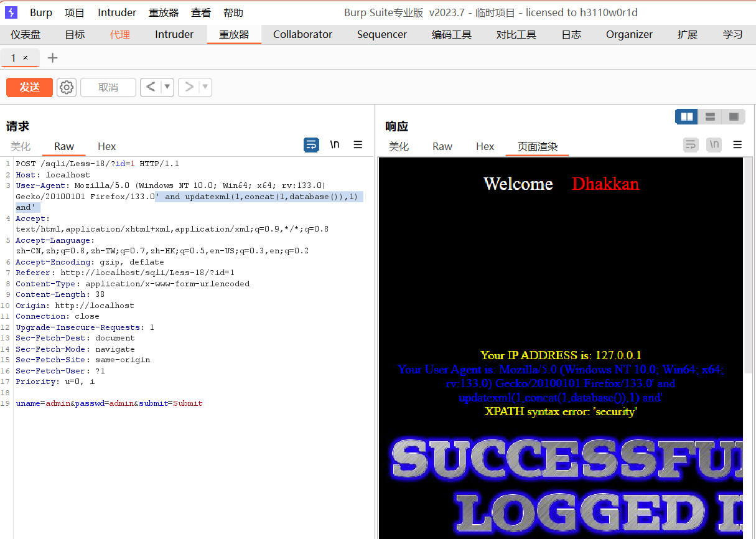Add a new Repeater tab with plus

[53, 58]
